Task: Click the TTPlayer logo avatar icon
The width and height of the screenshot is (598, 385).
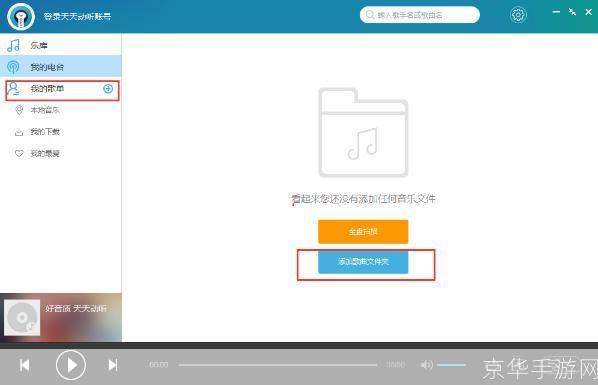Action: pos(21,16)
